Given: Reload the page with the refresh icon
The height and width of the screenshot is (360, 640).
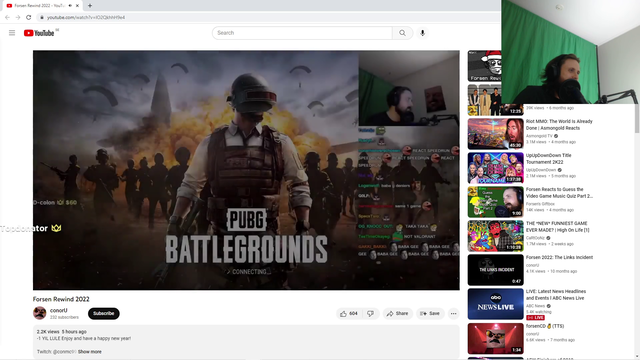Looking at the screenshot, I should (x=29, y=17).
